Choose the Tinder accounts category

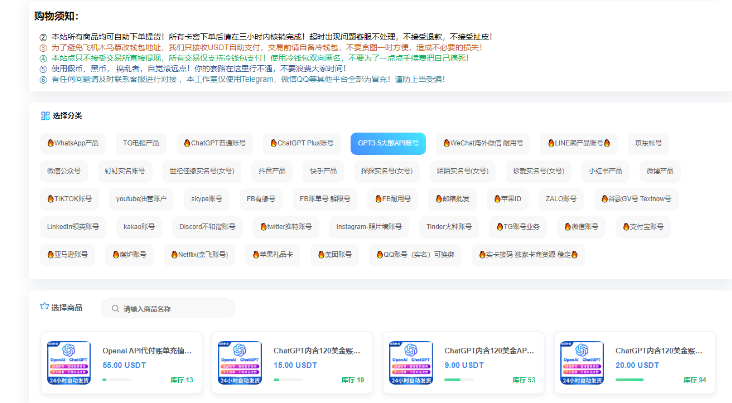pyautogui.click(x=449, y=227)
